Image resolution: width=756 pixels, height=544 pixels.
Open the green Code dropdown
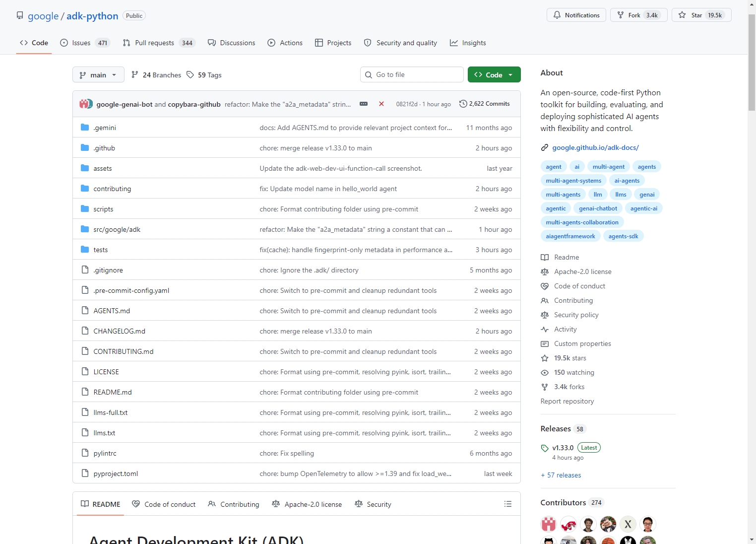point(494,75)
